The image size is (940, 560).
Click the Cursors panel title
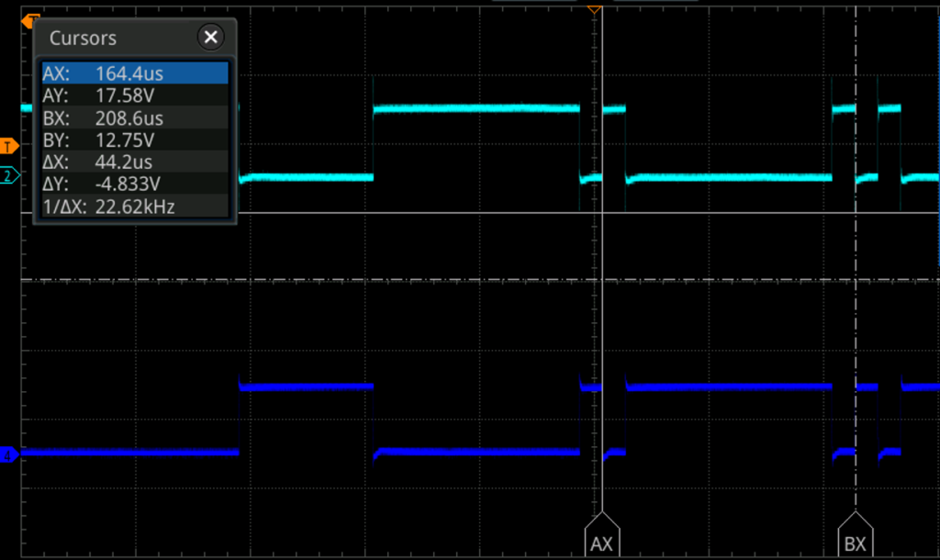83,38
